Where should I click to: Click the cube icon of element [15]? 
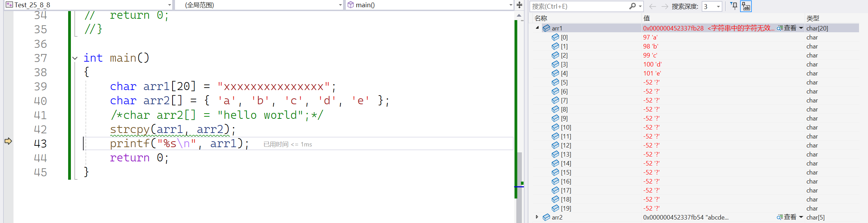pos(555,172)
